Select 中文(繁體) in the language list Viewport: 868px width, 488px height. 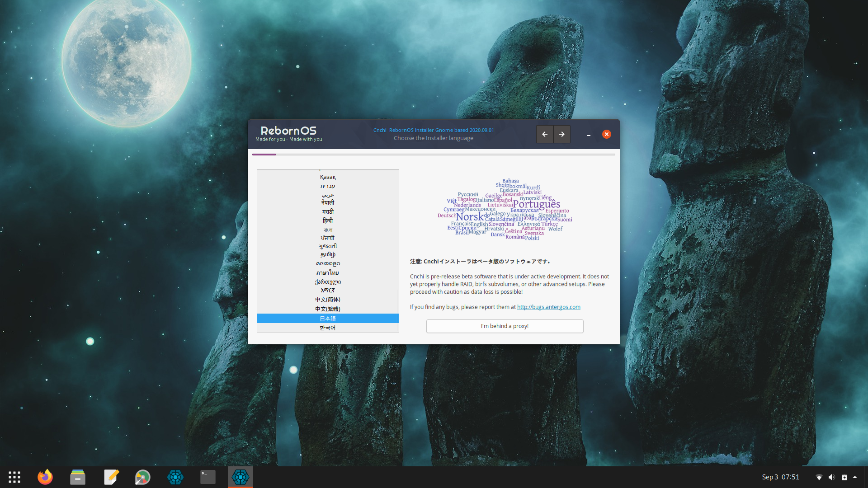point(328,309)
